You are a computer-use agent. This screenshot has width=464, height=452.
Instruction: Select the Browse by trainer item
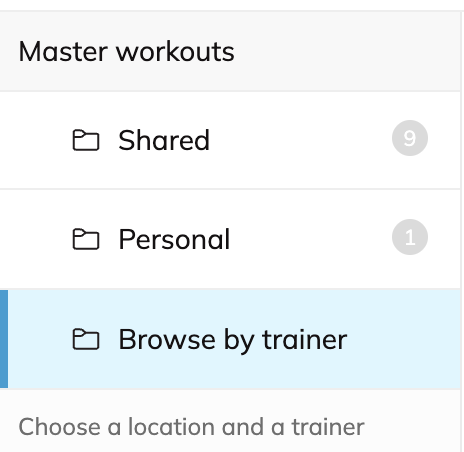tap(230, 339)
